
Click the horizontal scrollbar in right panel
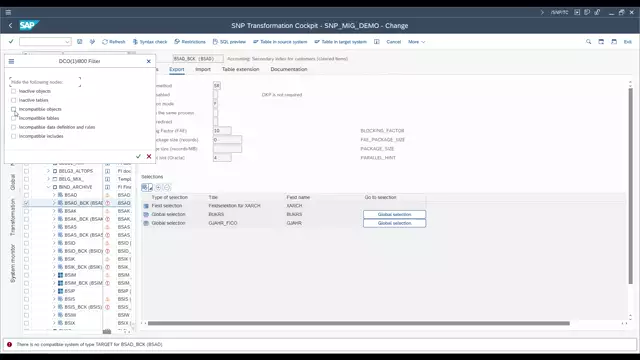pyautogui.click(x=358, y=323)
